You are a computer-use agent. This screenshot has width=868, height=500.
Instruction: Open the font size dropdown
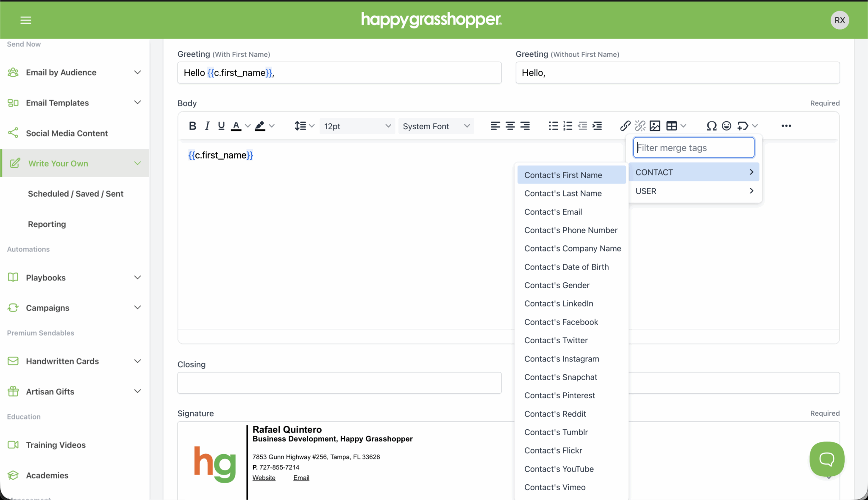coord(357,126)
